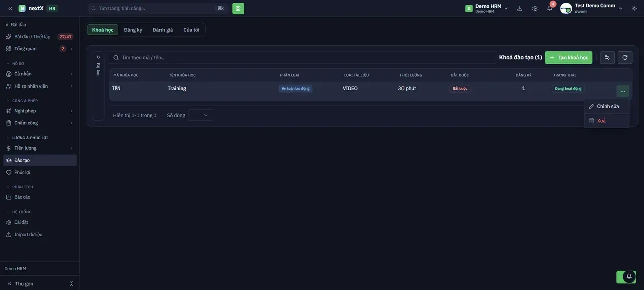Click the Tìm theo mã / tên search field
644x290 pixels.
pos(302,57)
